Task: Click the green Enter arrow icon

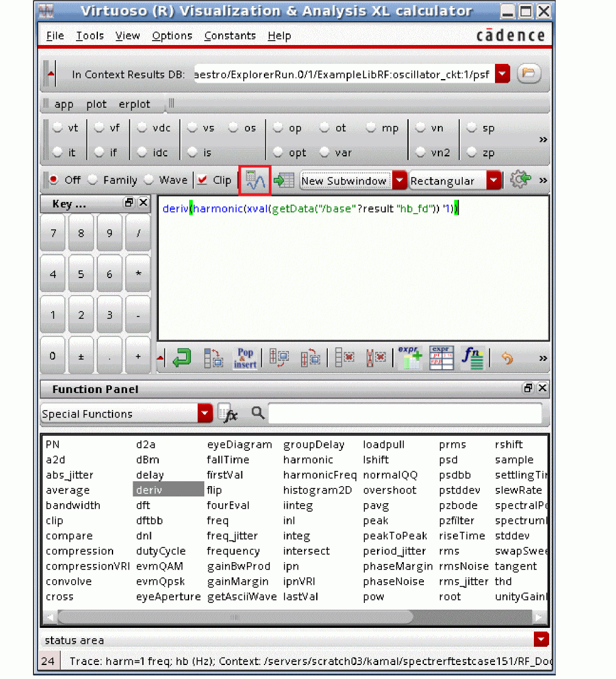Action: [181, 358]
